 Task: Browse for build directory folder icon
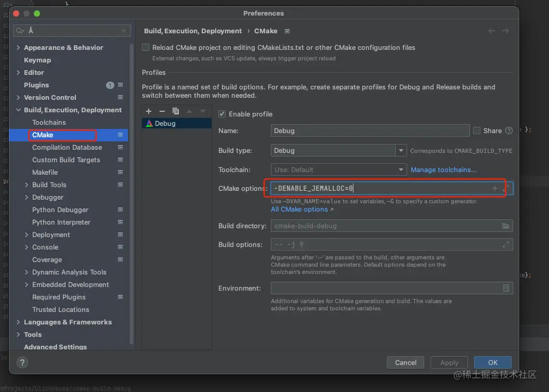(505, 226)
